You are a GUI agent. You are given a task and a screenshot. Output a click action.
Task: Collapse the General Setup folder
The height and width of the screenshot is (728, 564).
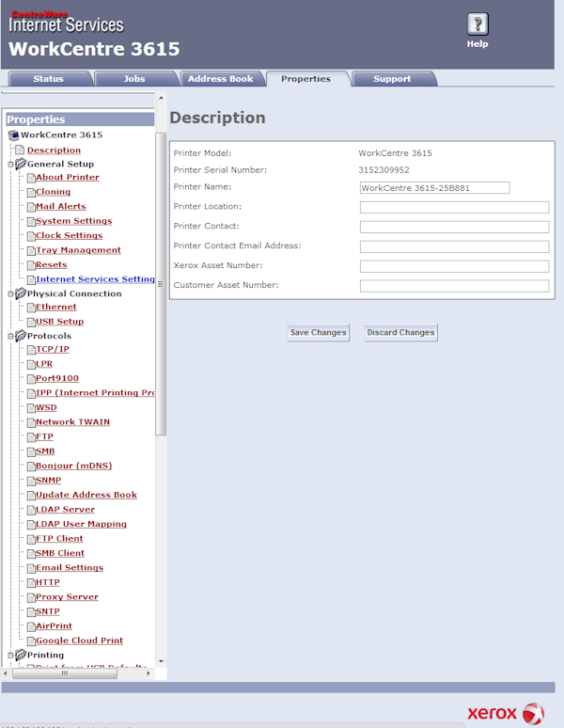(x=10, y=164)
